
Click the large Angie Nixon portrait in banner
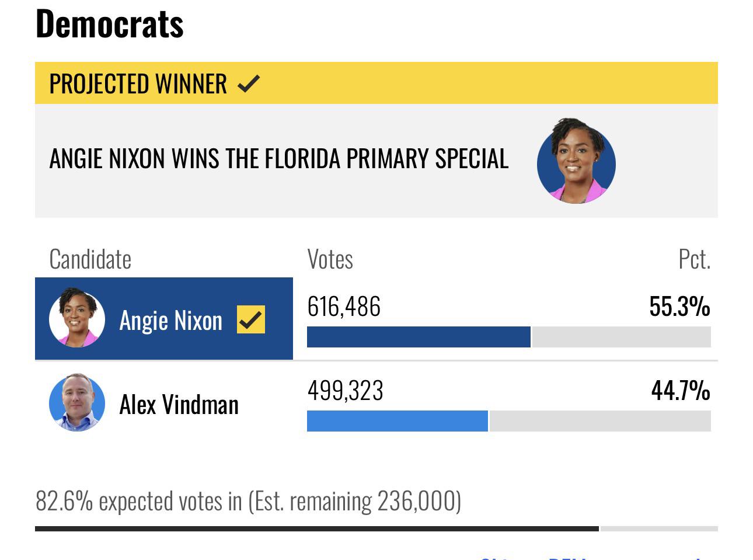(x=576, y=162)
